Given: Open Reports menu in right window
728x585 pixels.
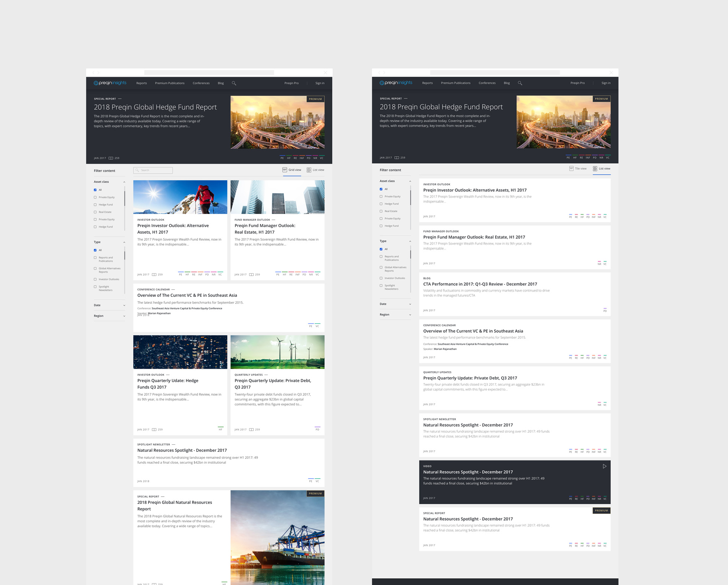Looking at the screenshot, I should [427, 83].
